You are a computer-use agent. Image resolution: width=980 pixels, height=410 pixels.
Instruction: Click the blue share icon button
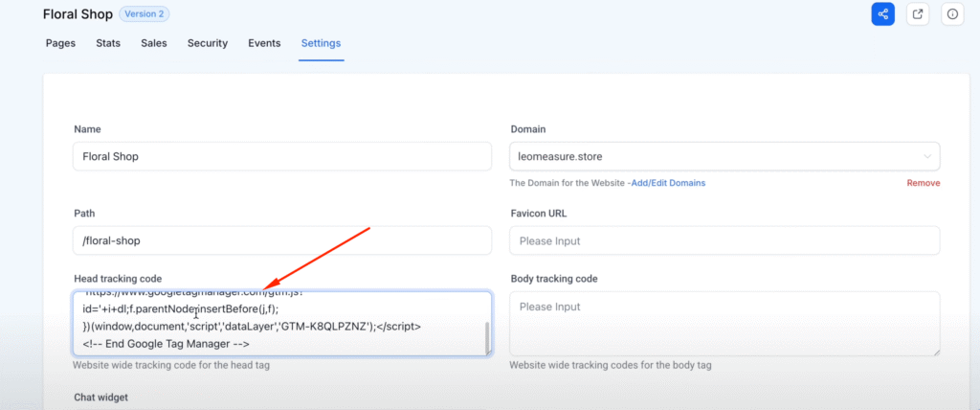(882, 14)
